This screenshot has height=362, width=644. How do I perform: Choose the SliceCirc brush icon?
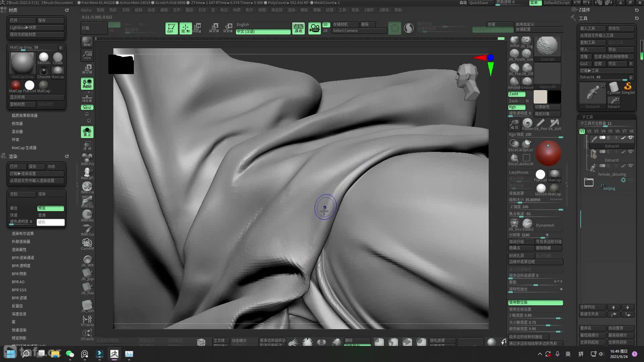click(514, 145)
